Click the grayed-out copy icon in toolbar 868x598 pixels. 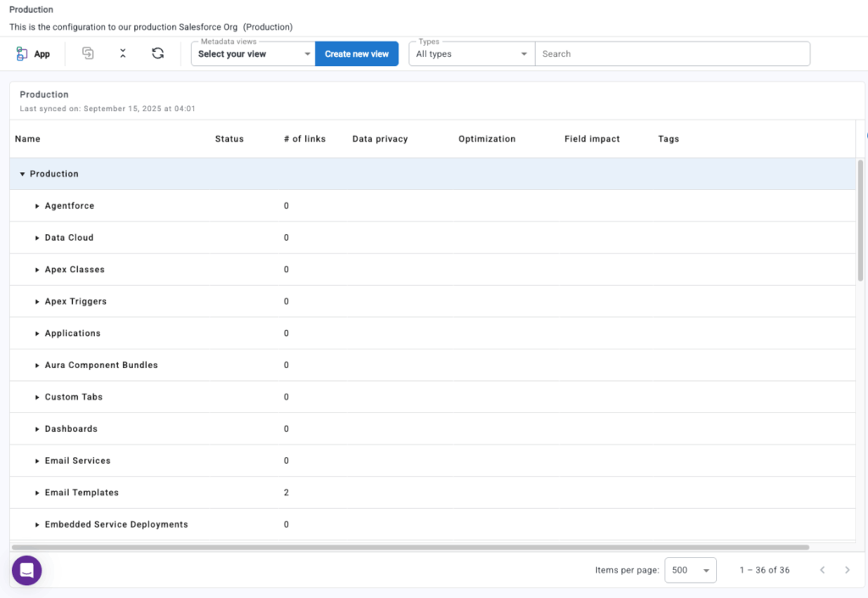[x=88, y=53]
